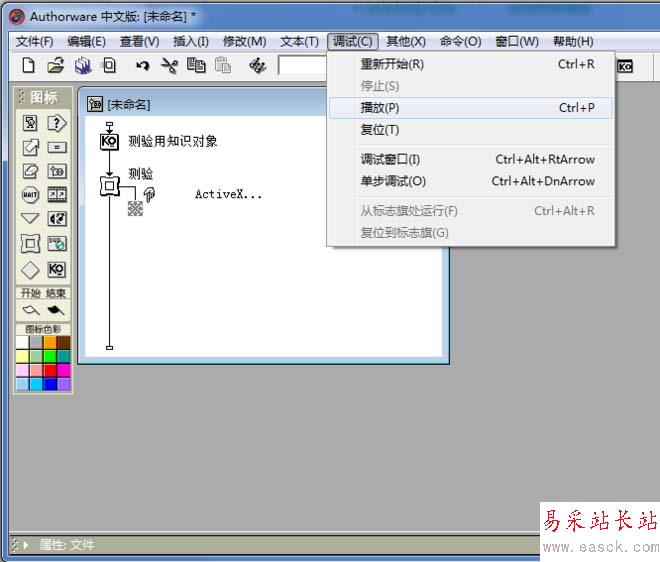Select the 测验用知识对象 label text
660x562 pixels.
point(173,141)
